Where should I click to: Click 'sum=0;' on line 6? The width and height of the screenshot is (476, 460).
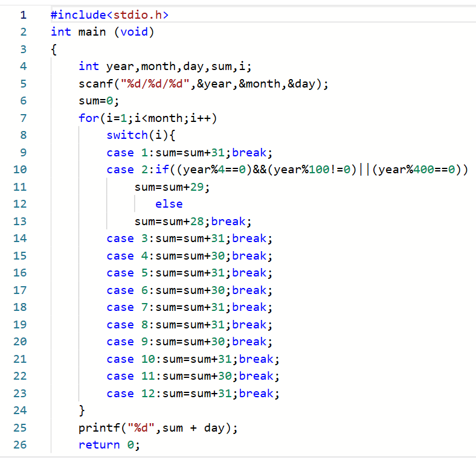98,101
